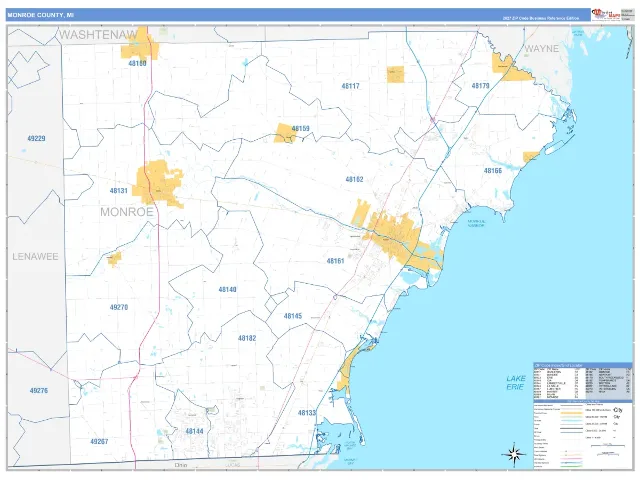Screen dimensions: 640x480
Task: Click the compass rose icon
Action: pos(513,453)
